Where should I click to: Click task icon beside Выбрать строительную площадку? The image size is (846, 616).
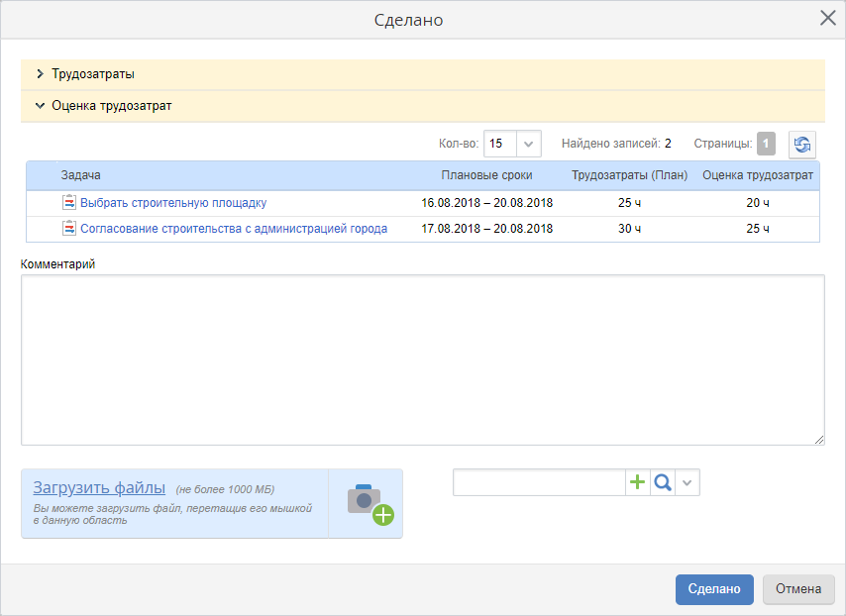pos(69,202)
